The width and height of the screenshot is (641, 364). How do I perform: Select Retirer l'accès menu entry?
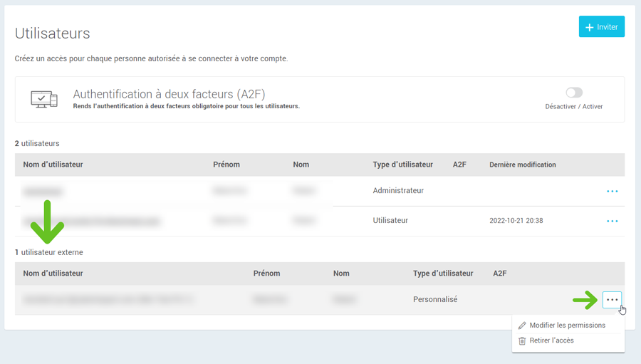551,340
